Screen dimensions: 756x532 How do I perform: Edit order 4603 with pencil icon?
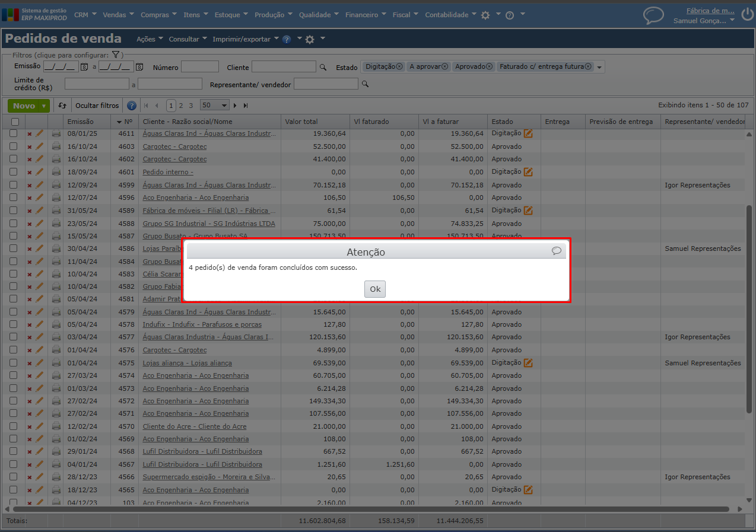[40, 146]
